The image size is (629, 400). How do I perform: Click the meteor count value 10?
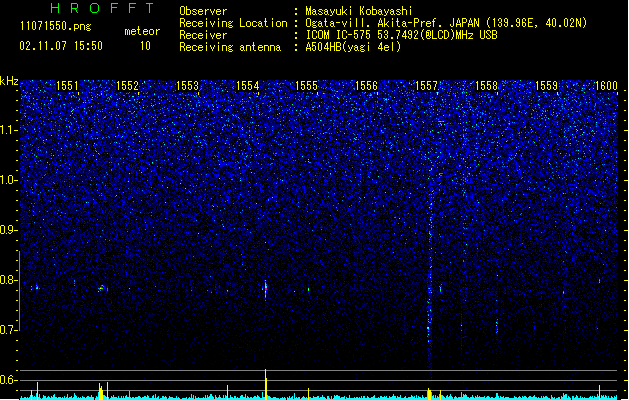[x=145, y=46]
